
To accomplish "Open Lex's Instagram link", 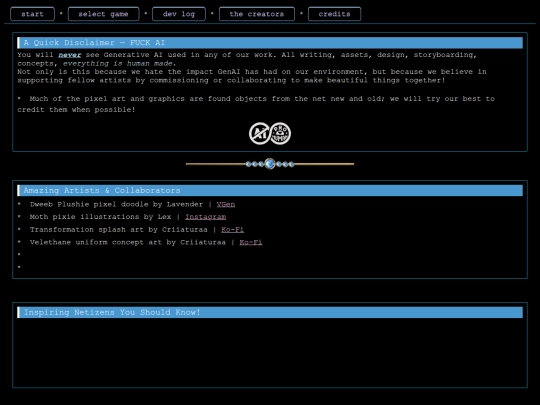I will 206,217.
